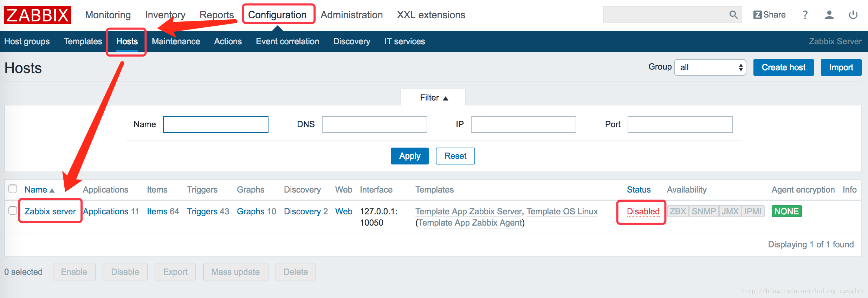Go to Maintenance submenu

click(176, 41)
